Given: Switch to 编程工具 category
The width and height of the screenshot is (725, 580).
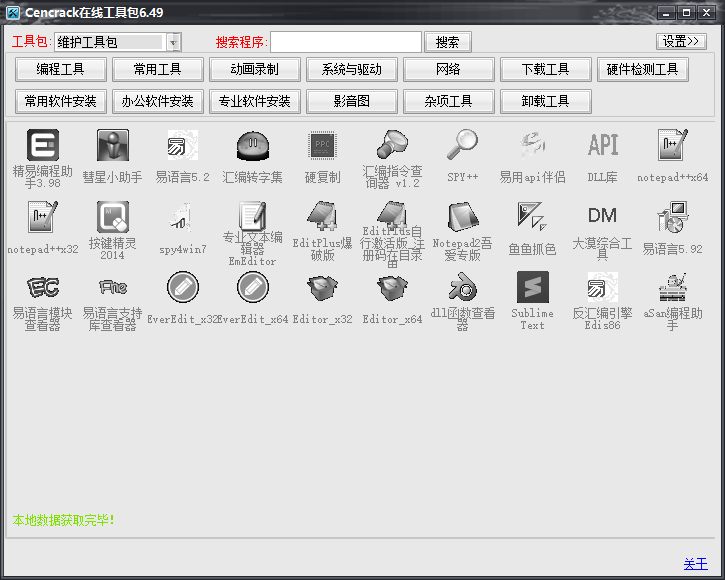Looking at the screenshot, I should 61,69.
